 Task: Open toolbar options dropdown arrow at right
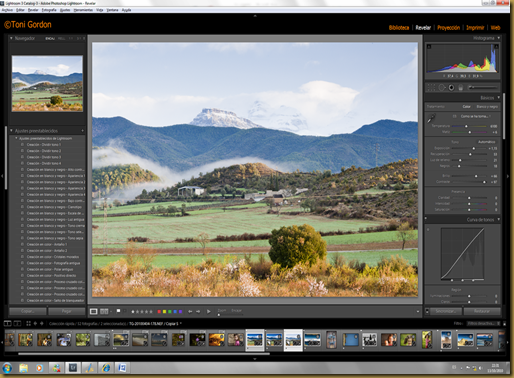tap(418, 311)
